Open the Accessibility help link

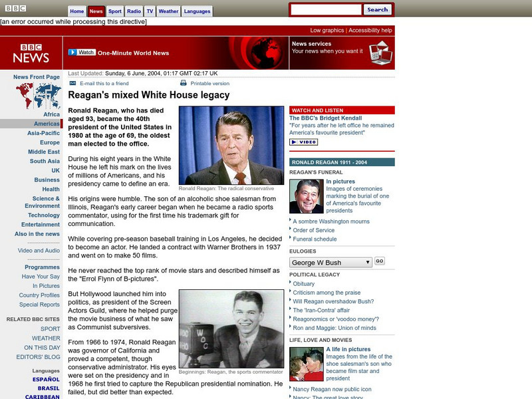pyautogui.click(x=370, y=30)
